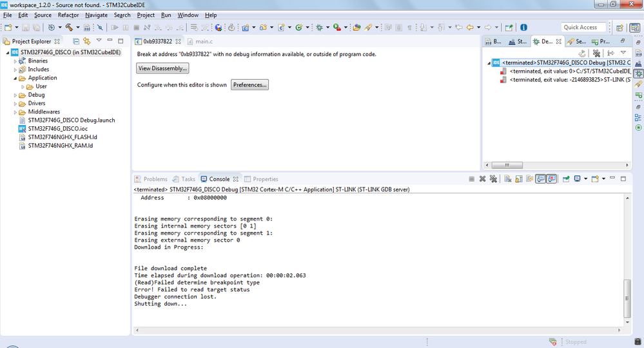
Task: Click the View Disassembly button
Action: point(162,68)
